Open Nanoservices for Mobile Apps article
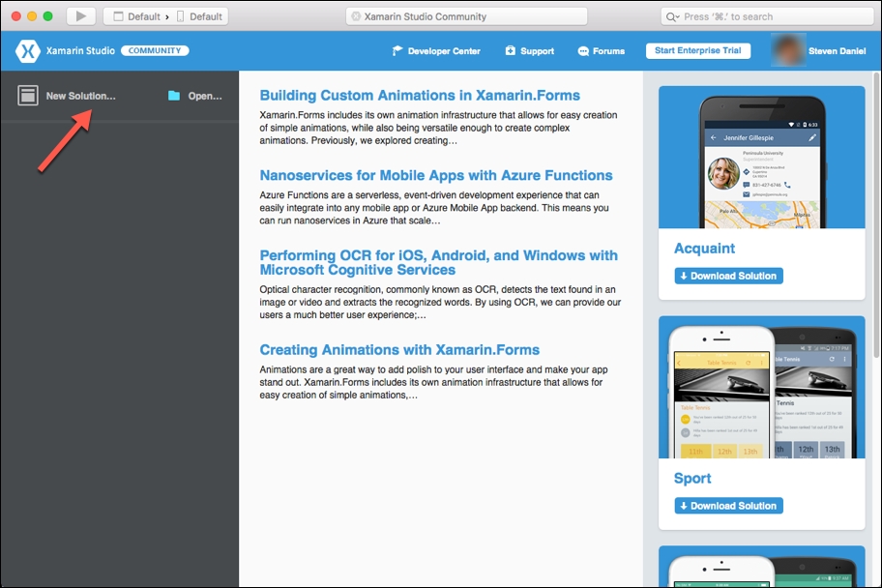 coord(435,175)
